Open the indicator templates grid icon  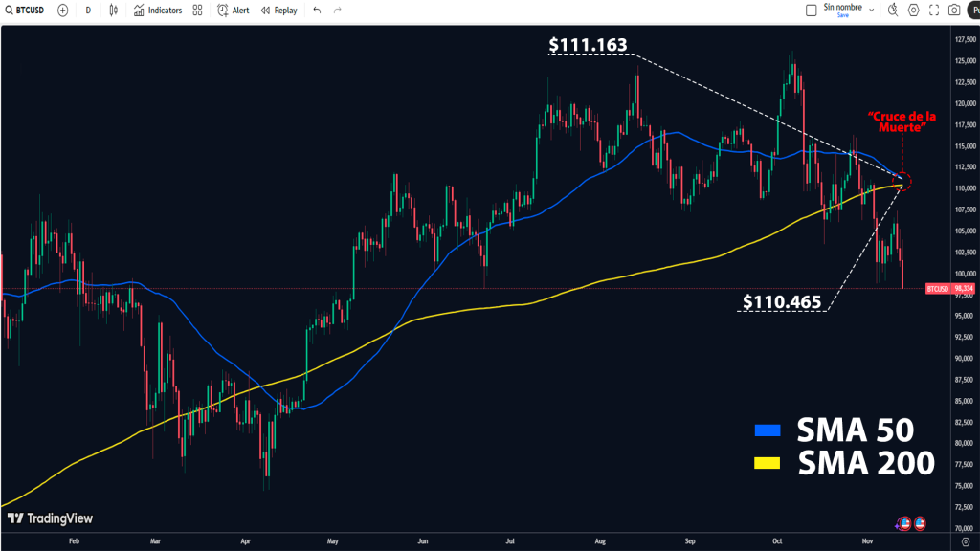point(197,11)
